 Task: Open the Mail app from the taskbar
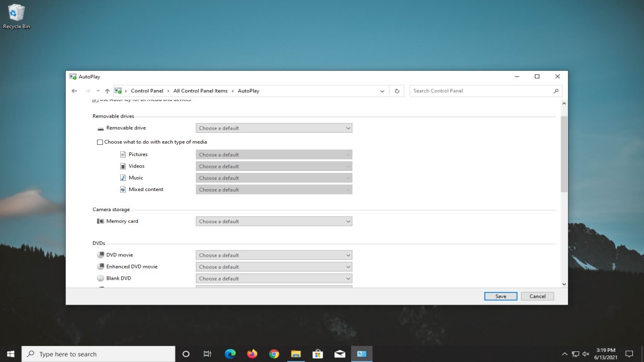[340, 354]
